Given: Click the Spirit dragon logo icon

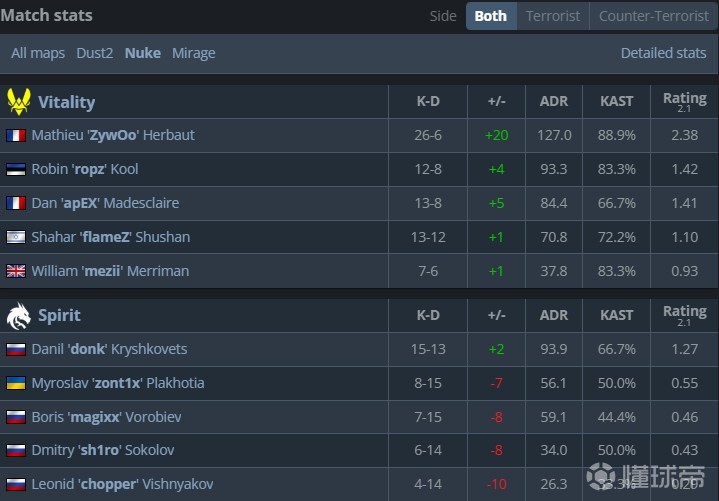Looking at the screenshot, I should [x=18, y=315].
